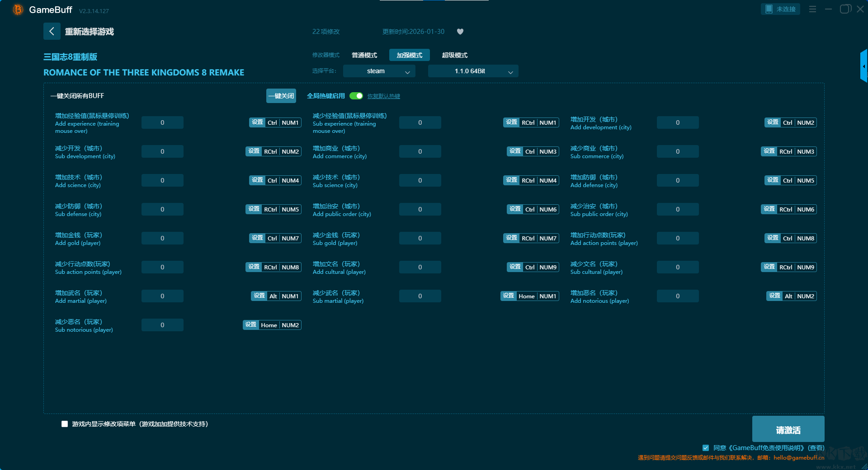The height and width of the screenshot is (470, 868).
Task: Click hotkey settings icon for Sub notorious
Action: point(251,325)
